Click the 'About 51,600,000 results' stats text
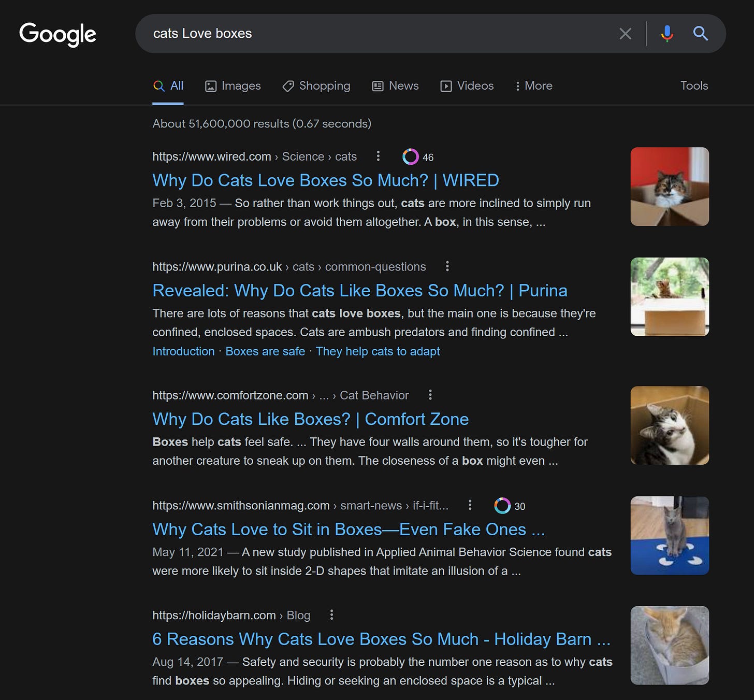This screenshot has height=700, width=754. pyautogui.click(x=262, y=124)
